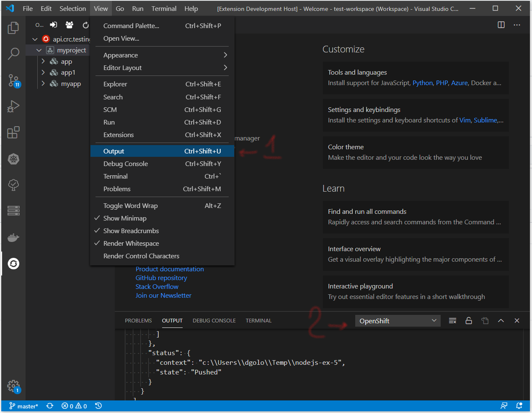
Task: Open the Source Control view from the activity bar
Action: click(x=13, y=80)
